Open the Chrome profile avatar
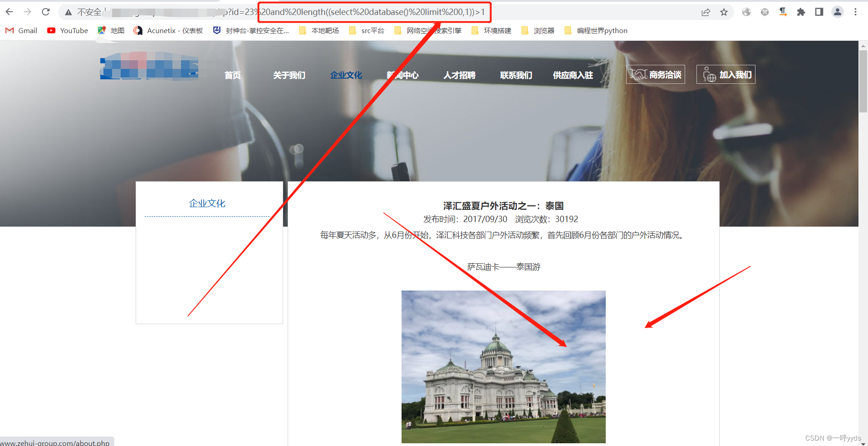 pos(838,12)
